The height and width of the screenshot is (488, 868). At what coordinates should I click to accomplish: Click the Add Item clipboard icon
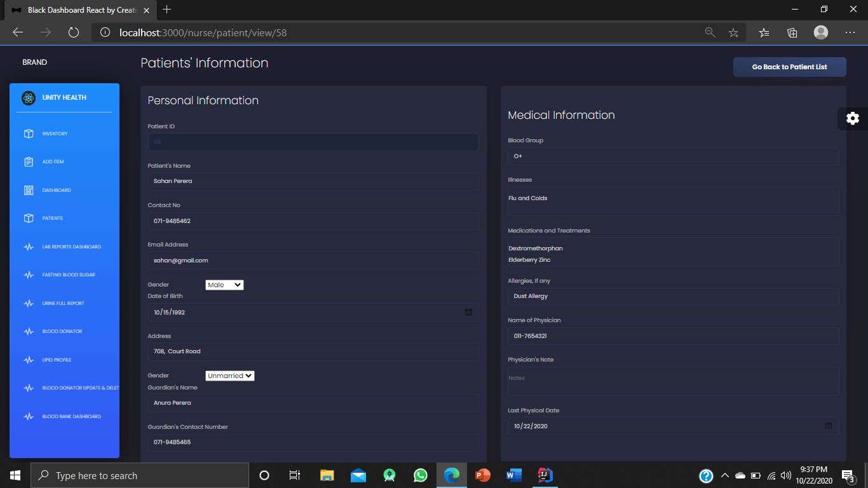29,162
